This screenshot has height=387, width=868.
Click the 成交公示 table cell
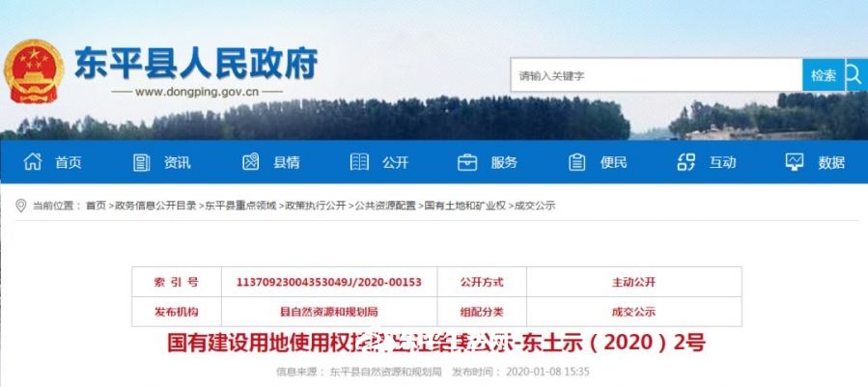(x=633, y=312)
